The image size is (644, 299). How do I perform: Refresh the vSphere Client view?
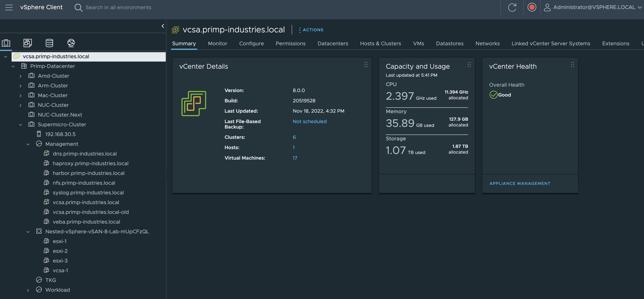[x=512, y=7]
